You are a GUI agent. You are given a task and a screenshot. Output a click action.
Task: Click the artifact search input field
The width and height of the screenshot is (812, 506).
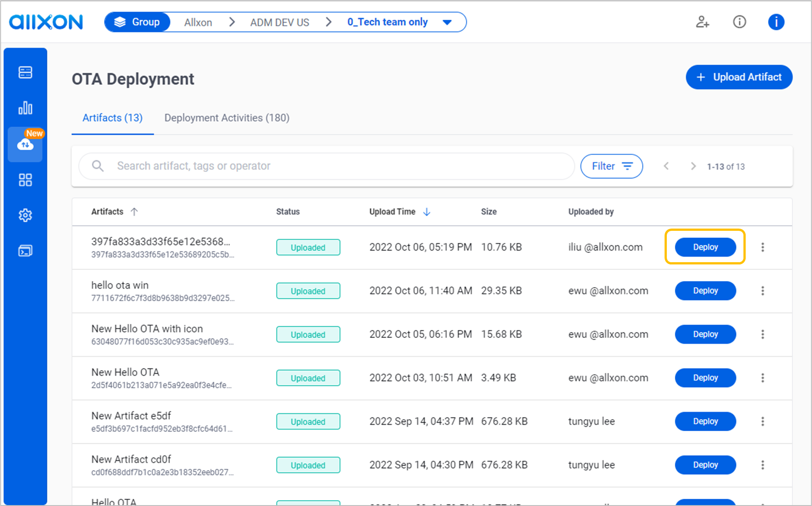click(x=314, y=166)
